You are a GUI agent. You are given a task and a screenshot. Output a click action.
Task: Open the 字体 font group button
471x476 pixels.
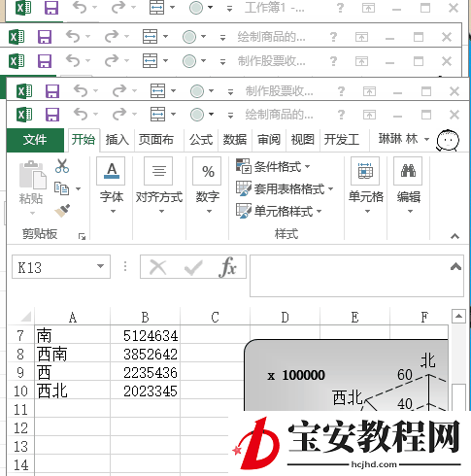[112, 186]
